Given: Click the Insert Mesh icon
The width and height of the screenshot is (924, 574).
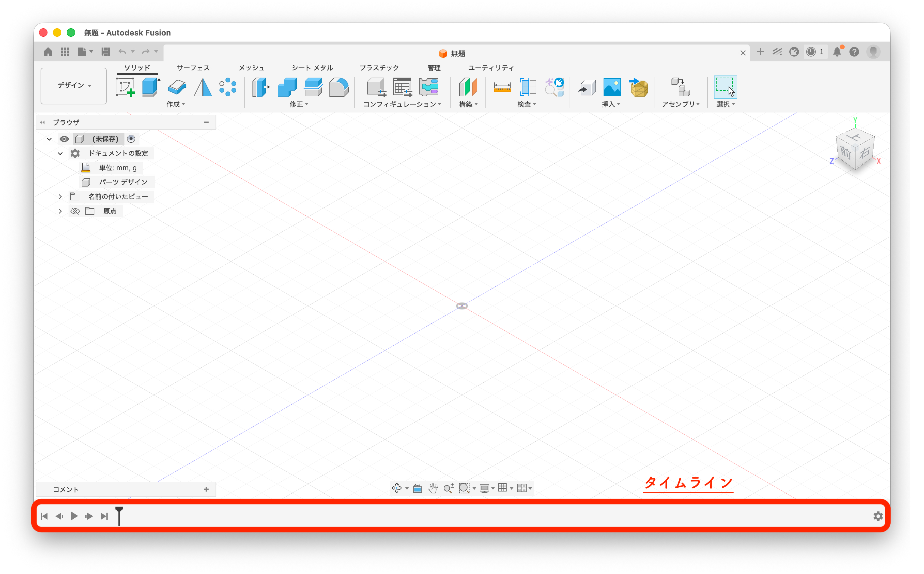Looking at the screenshot, I should coord(638,87).
